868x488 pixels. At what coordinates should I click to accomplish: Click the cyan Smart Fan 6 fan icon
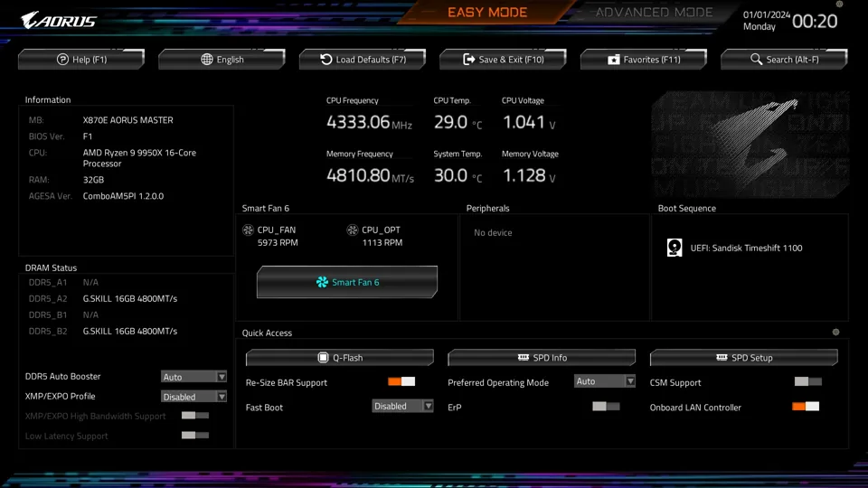(x=322, y=282)
